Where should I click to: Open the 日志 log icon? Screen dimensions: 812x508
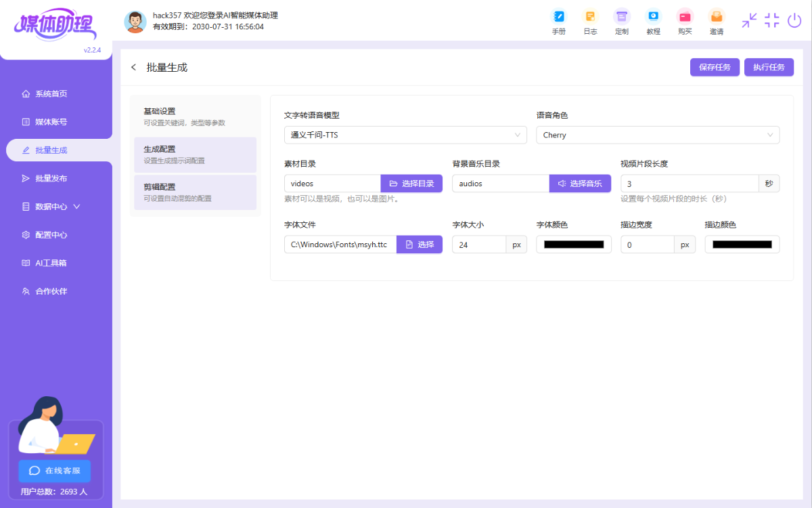click(x=590, y=16)
